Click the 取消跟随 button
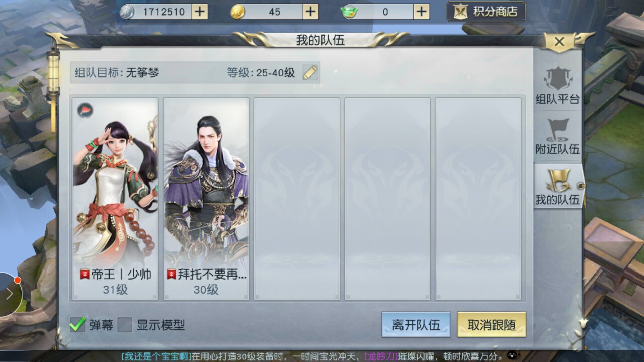Viewport: 644px width, 362px height. [492, 325]
